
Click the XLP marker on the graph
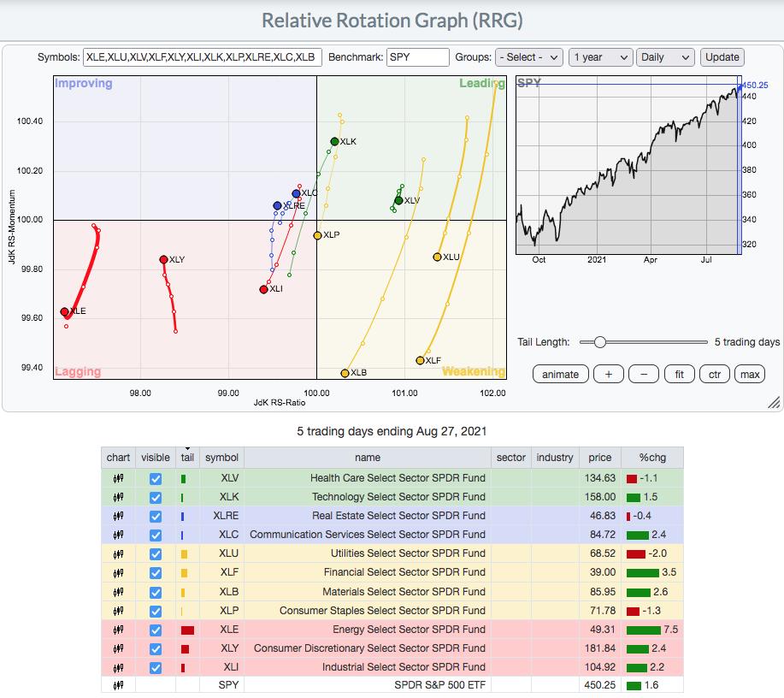(x=317, y=235)
